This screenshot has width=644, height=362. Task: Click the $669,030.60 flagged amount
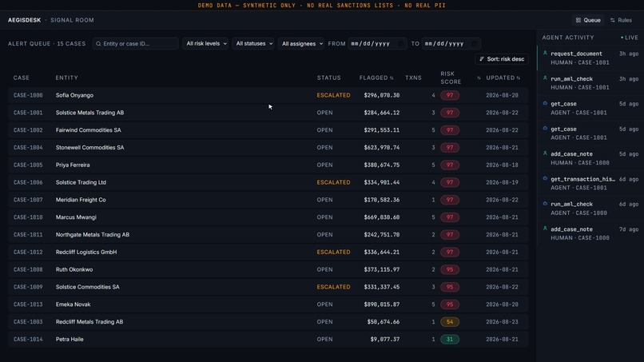(382, 217)
